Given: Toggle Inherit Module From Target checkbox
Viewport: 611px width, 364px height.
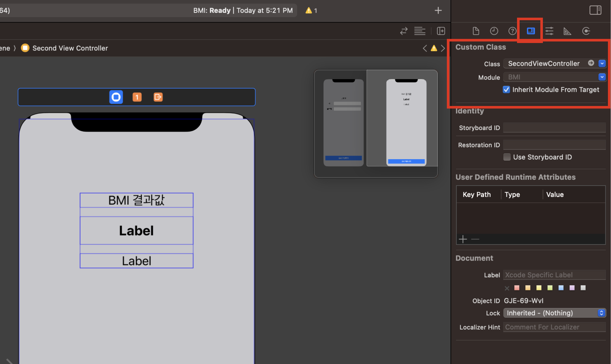Looking at the screenshot, I should point(506,90).
